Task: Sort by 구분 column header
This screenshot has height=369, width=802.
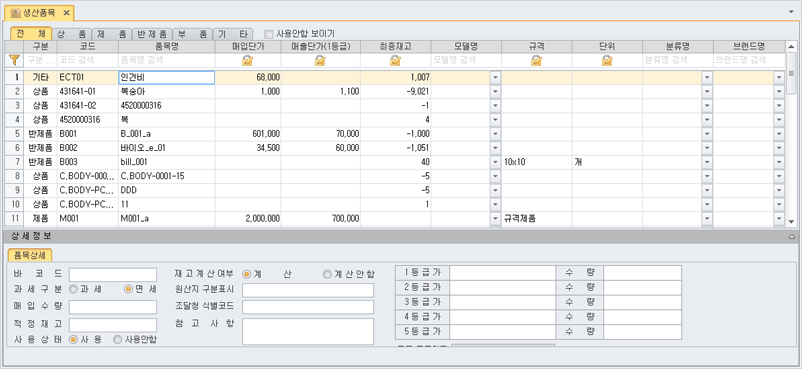Action: (40, 47)
